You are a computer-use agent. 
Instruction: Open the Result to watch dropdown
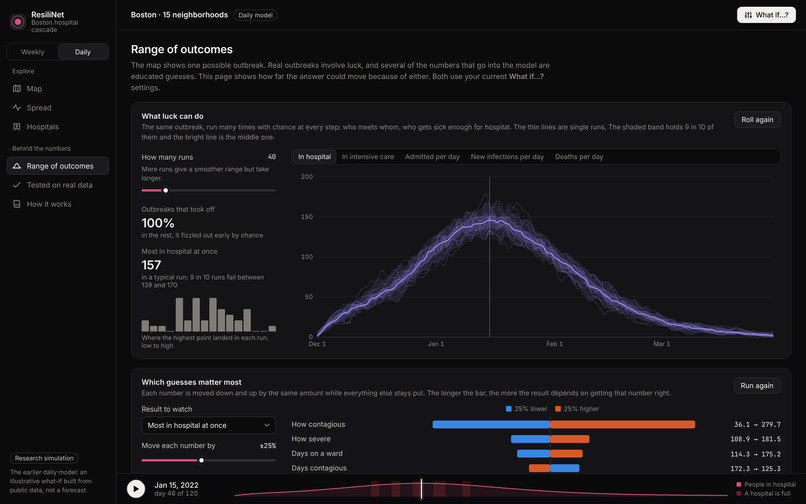pyautogui.click(x=208, y=425)
